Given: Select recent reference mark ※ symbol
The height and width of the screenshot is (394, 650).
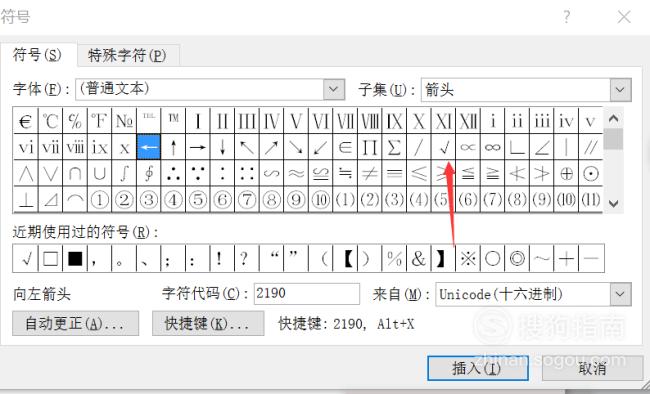Looking at the screenshot, I should click(x=468, y=258).
